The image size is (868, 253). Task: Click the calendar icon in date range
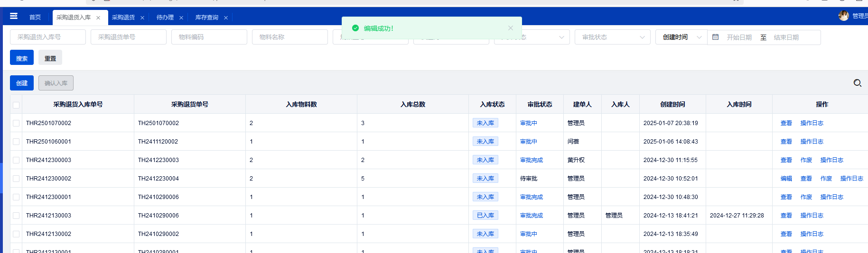pos(716,37)
